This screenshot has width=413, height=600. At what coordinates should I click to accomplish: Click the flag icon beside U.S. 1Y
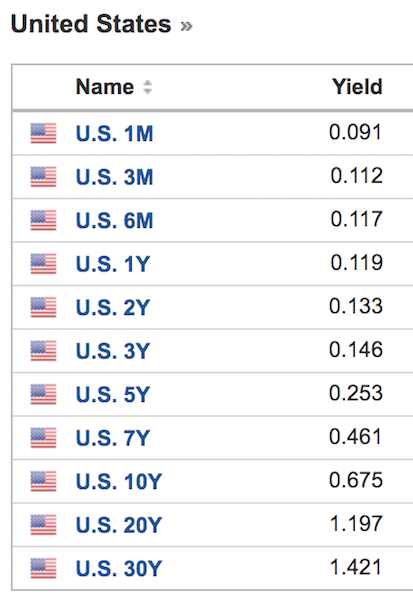point(44,264)
